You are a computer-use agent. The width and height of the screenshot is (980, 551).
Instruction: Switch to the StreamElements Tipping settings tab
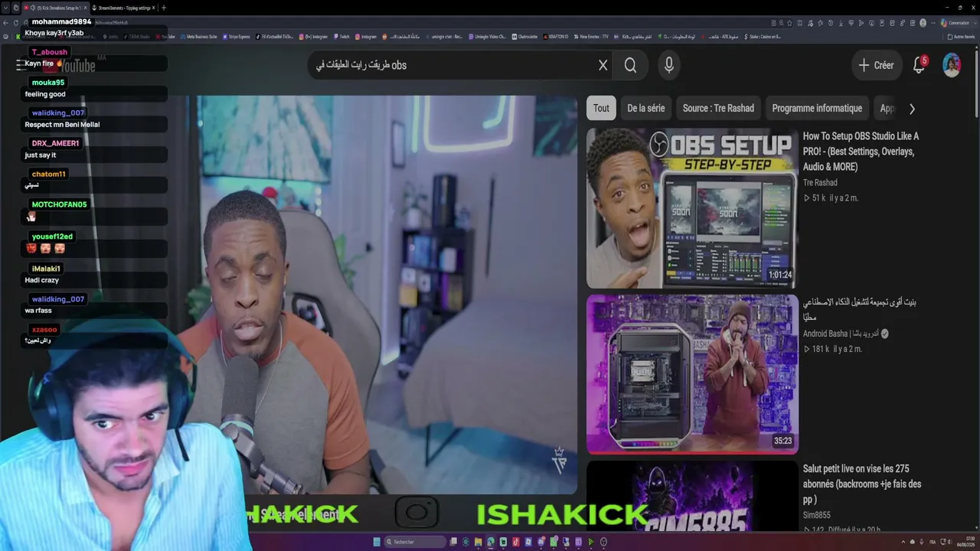(x=122, y=8)
